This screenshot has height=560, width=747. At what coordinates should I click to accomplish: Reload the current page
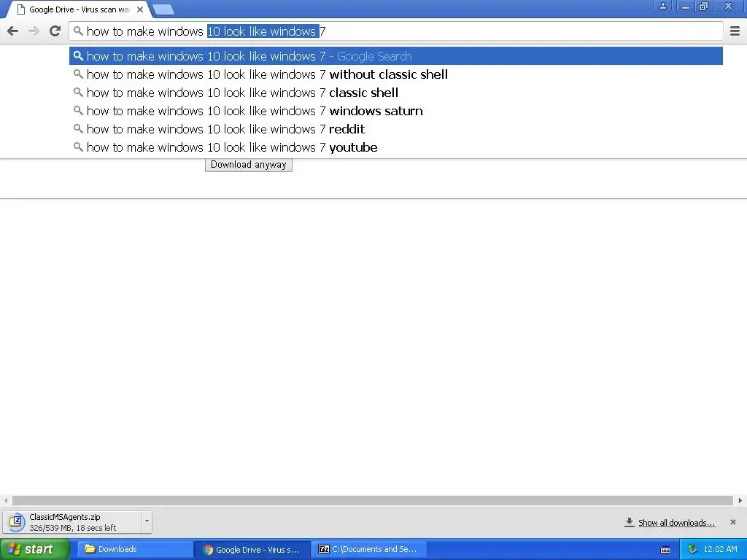click(55, 31)
